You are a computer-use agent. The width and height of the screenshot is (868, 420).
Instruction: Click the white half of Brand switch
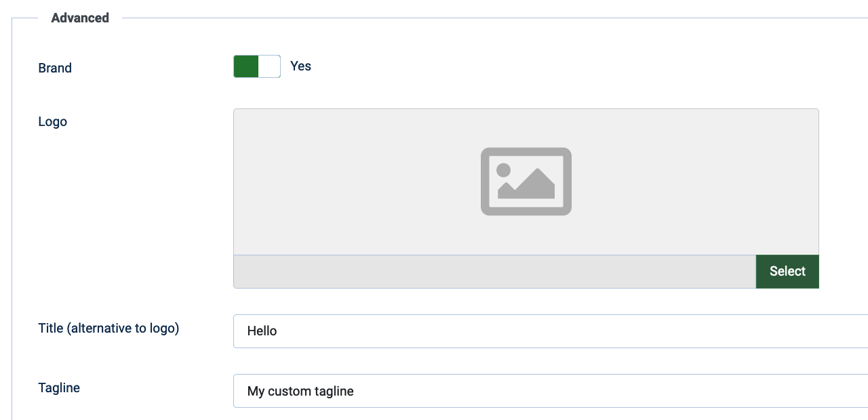click(269, 66)
